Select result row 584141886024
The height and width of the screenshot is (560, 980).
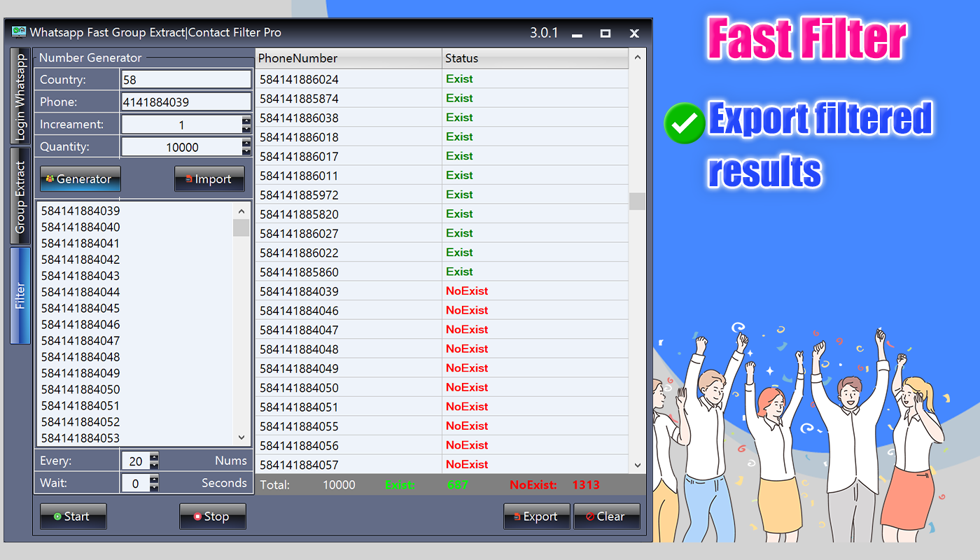tap(442, 79)
